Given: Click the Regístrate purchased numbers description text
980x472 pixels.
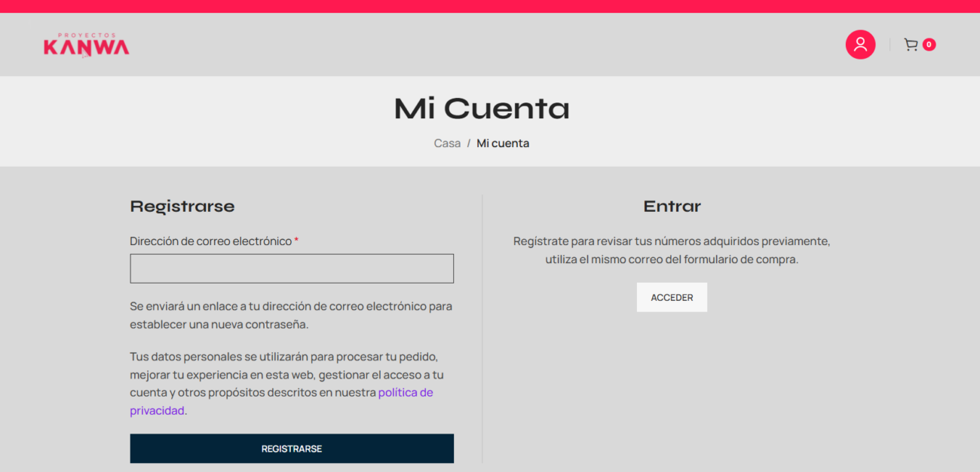Looking at the screenshot, I should tap(672, 250).
